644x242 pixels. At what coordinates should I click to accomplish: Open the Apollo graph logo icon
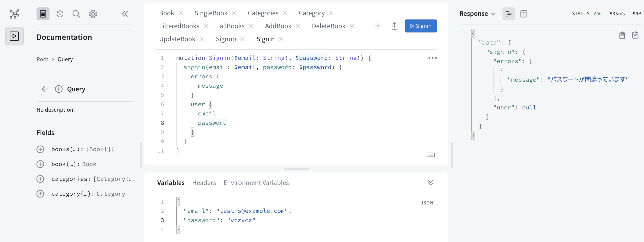click(x=14, y=14)
